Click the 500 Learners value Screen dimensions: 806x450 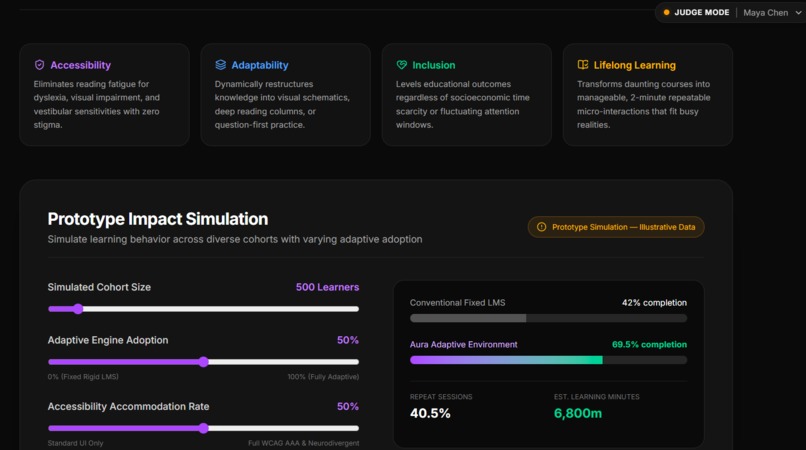(327, 287)
